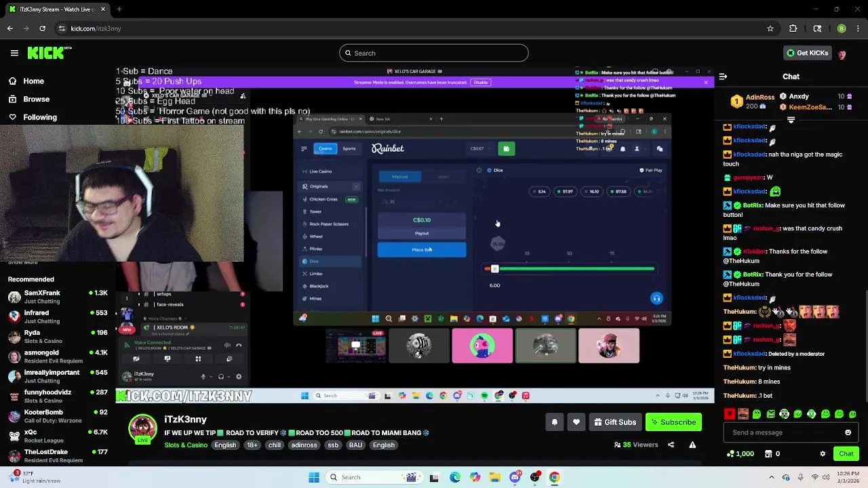This screenshot has height=488, width=868.
Task: Click the Gift Subs button
Action: (615, 422)
